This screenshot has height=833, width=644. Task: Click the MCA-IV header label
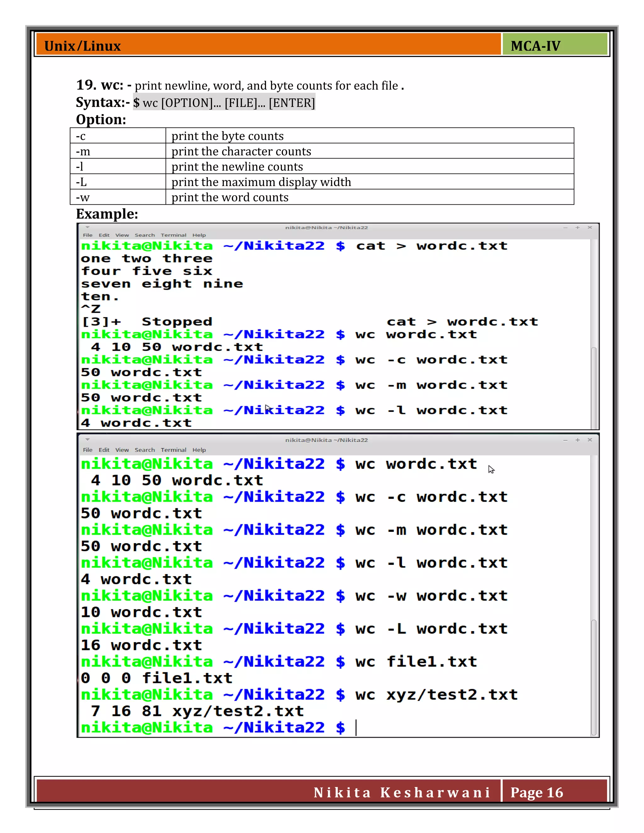coord(535,46)
